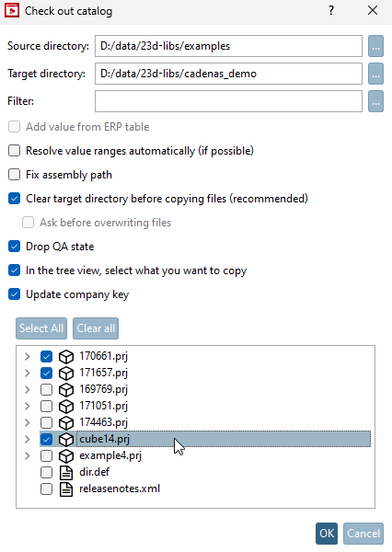Click the cube icon of 170661.prj
The image size is (392, 552).
66,357
